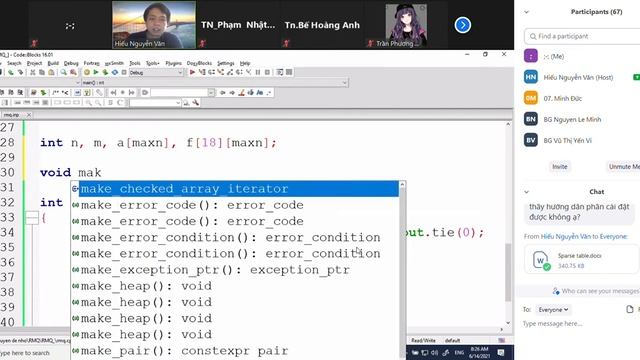Click the debugger Step into icon
Screen dimensions: 640x360
(x=221, y=72)
